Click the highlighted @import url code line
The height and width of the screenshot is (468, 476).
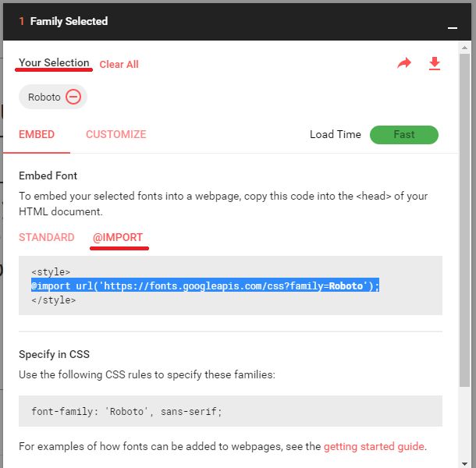[204, 285]
